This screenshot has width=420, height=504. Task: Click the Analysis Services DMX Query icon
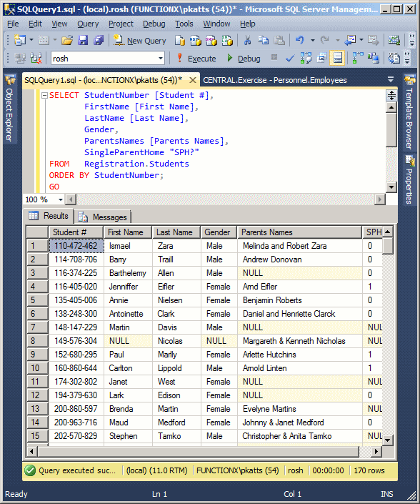pos(211,41)
